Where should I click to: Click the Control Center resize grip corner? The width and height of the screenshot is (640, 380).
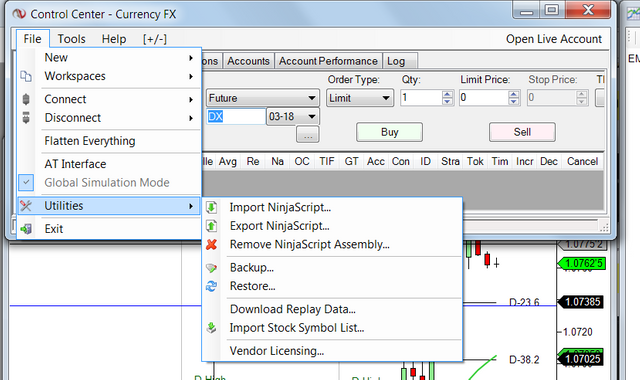604,227
